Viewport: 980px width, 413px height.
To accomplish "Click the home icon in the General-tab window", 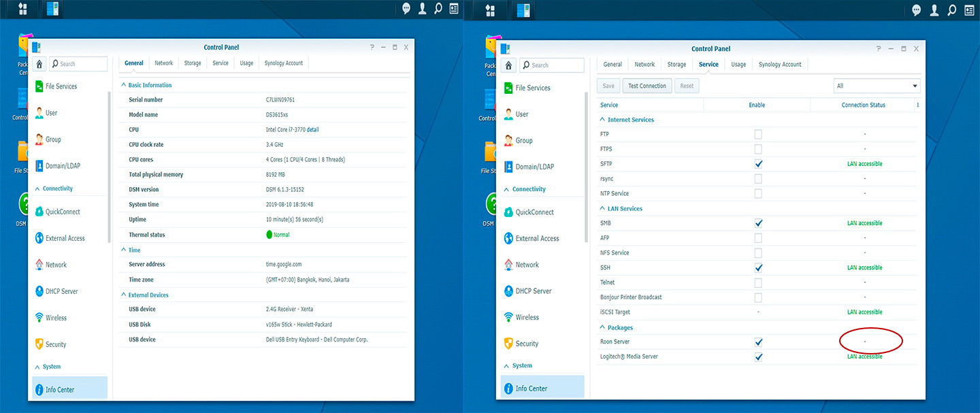I will pos(39,64).
